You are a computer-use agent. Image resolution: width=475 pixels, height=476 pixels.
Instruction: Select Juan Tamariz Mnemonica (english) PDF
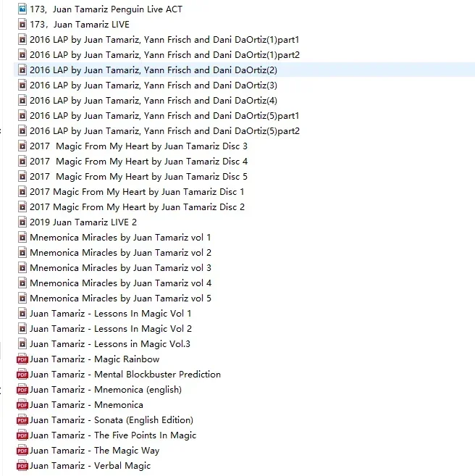click(106, 390)
